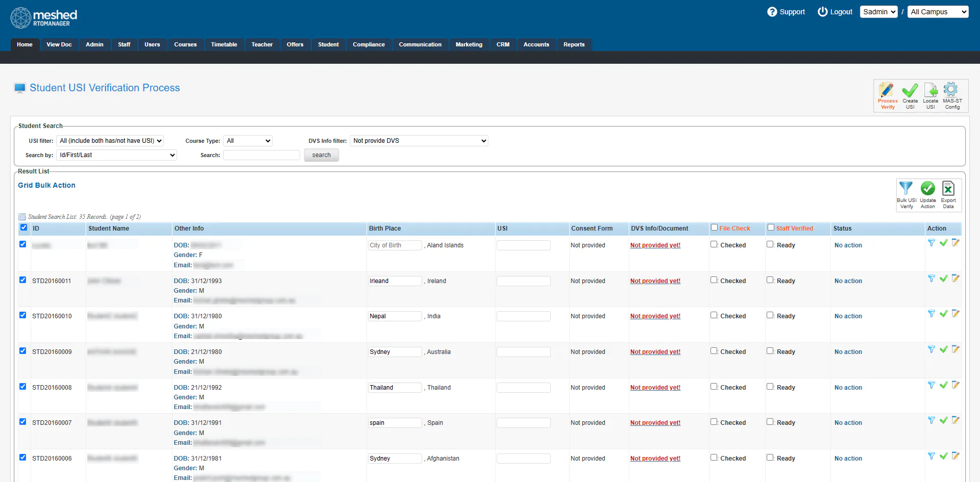Toggle the select-all checkbox in ID header
Screen dimensions: 980x482
pyautogui.click(x=23, y=227)
